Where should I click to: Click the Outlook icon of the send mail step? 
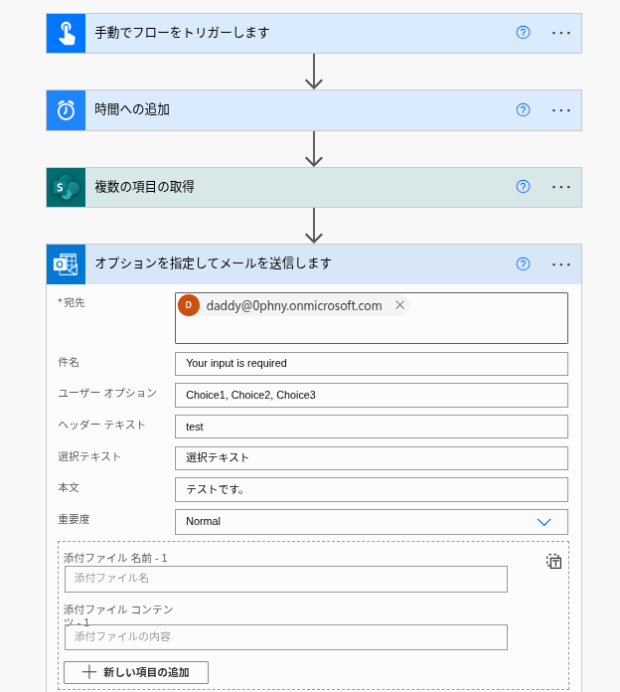coord(66,264)
